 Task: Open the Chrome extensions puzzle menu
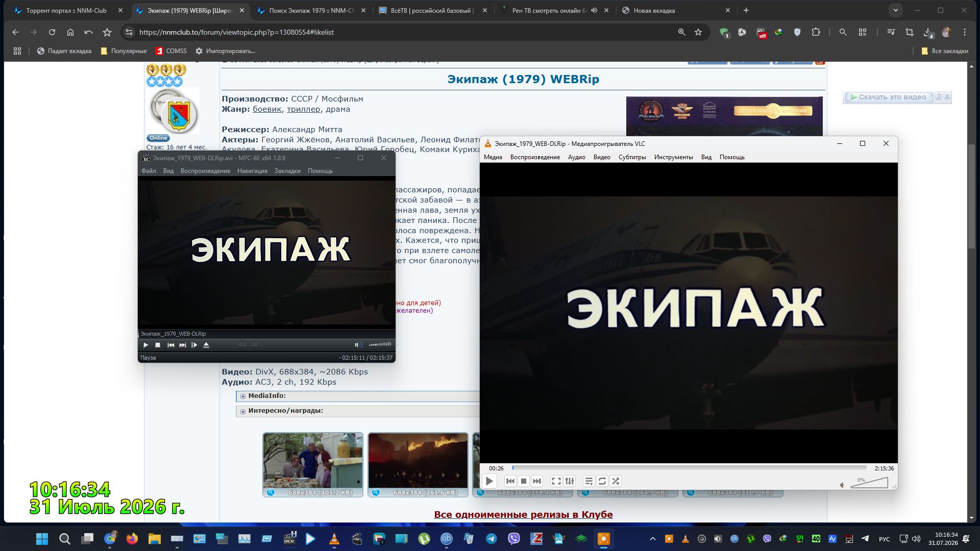(816, 32)
